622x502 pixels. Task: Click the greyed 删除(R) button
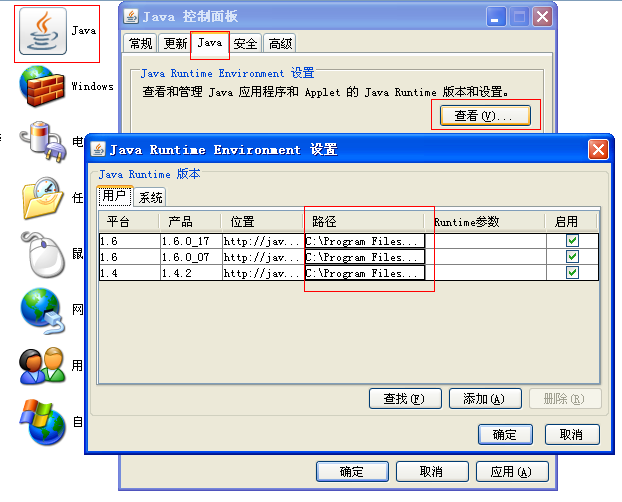tap(565, 398)
